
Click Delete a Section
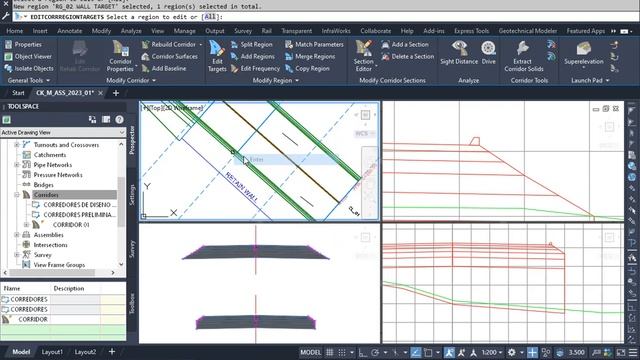click(x=408, y=56)
